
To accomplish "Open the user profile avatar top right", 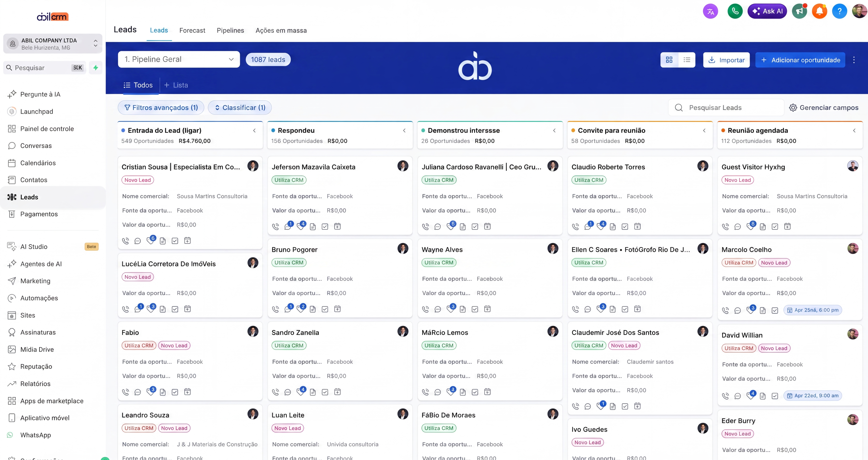I will click(x=860, y=11).
